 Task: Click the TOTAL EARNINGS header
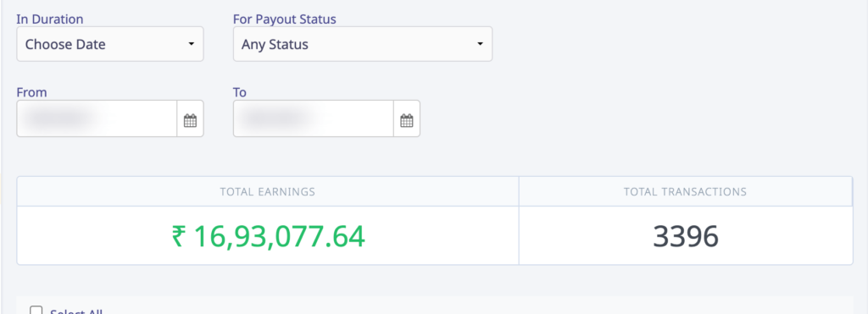pyautogui.click(x=267, y=192)
